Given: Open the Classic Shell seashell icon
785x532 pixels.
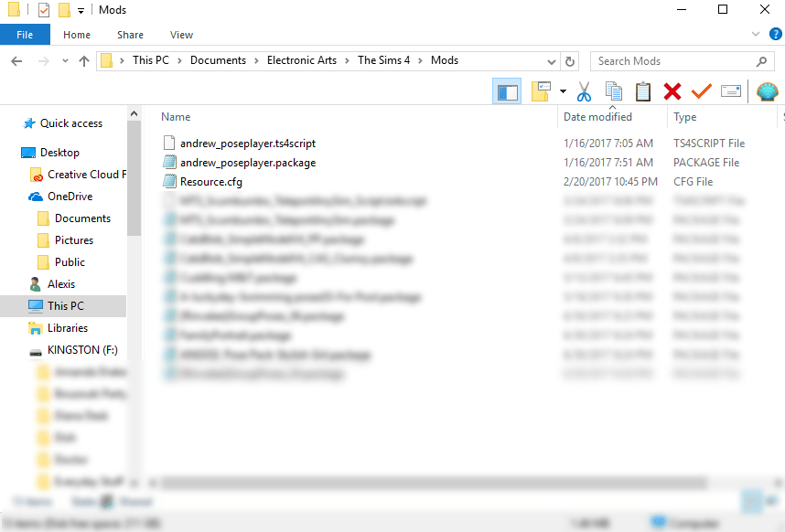Looking at the screenshot, I should [767, 91].
